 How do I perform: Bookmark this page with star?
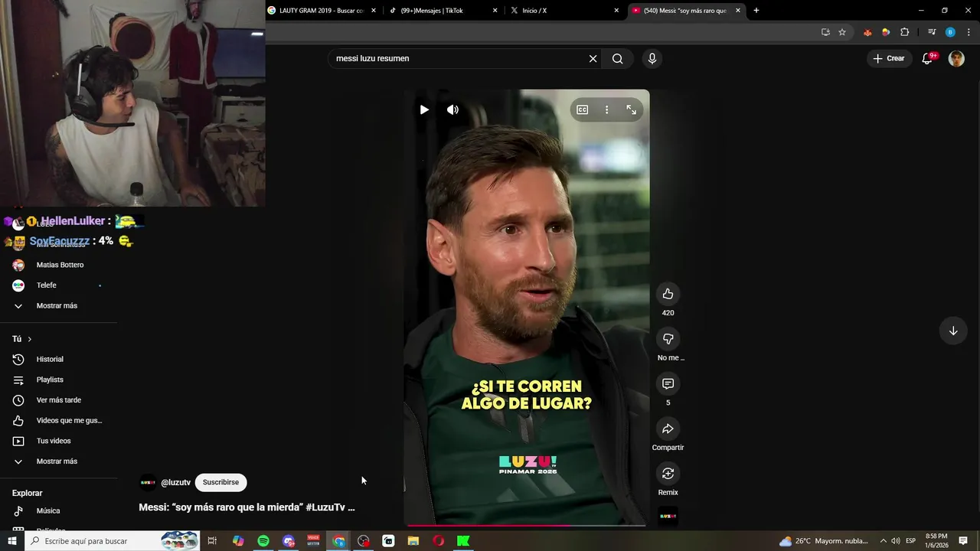tap(842, 32)
